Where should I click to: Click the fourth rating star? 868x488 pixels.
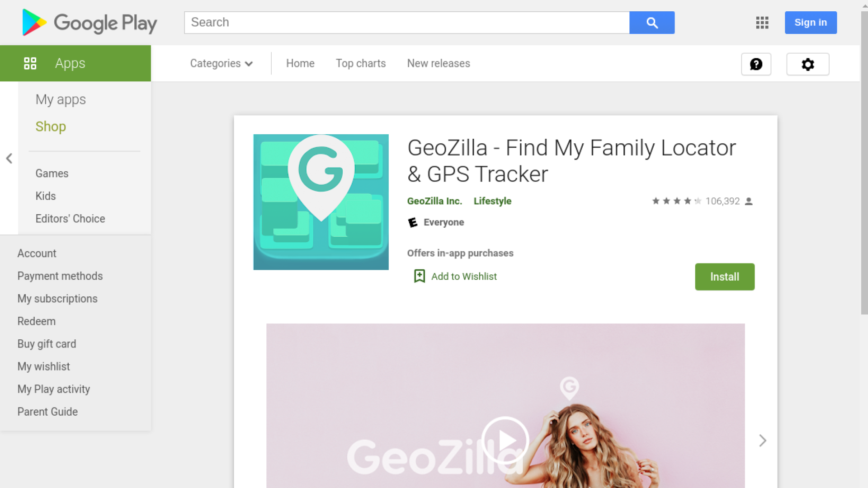[x=688, y=201]
